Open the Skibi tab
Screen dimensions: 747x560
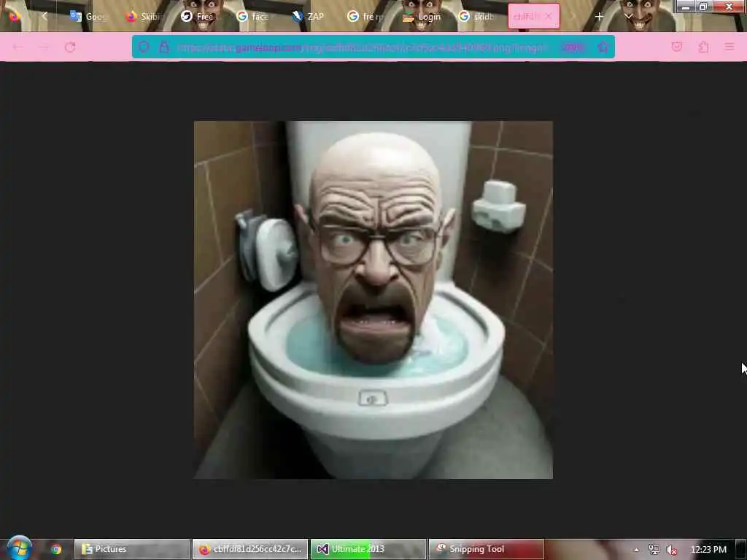(144, 16)
